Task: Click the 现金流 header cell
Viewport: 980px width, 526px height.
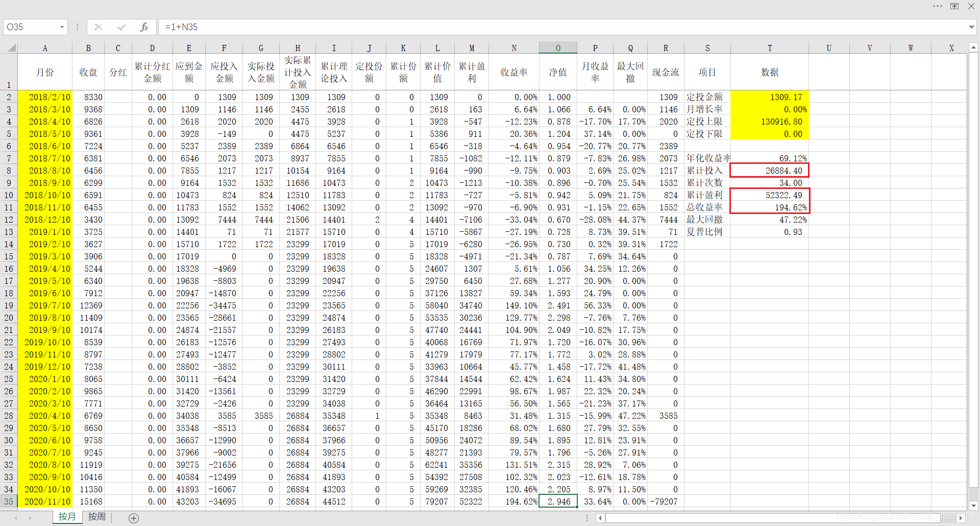Action: (666, 73)
